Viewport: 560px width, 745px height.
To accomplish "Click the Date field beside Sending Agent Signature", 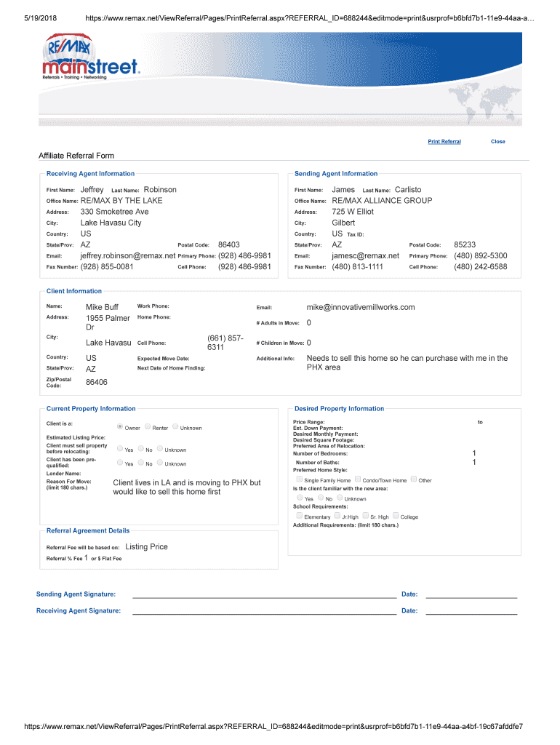I will 471,594.
